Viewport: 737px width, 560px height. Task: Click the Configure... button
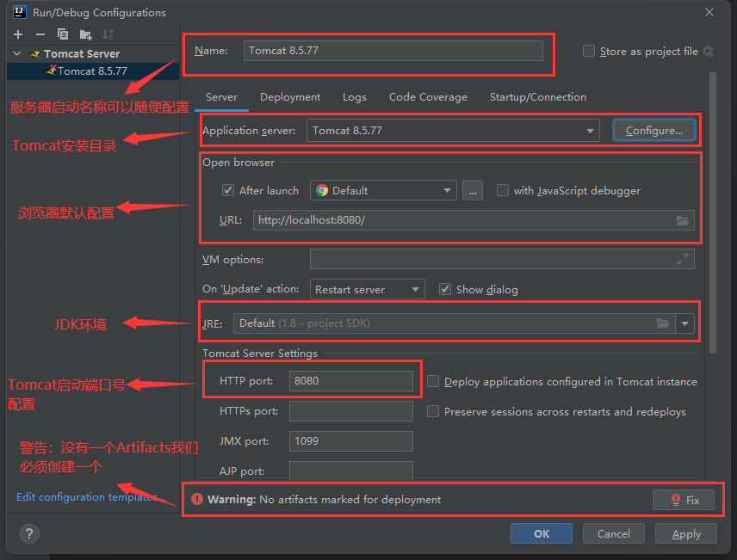point(653,131)
